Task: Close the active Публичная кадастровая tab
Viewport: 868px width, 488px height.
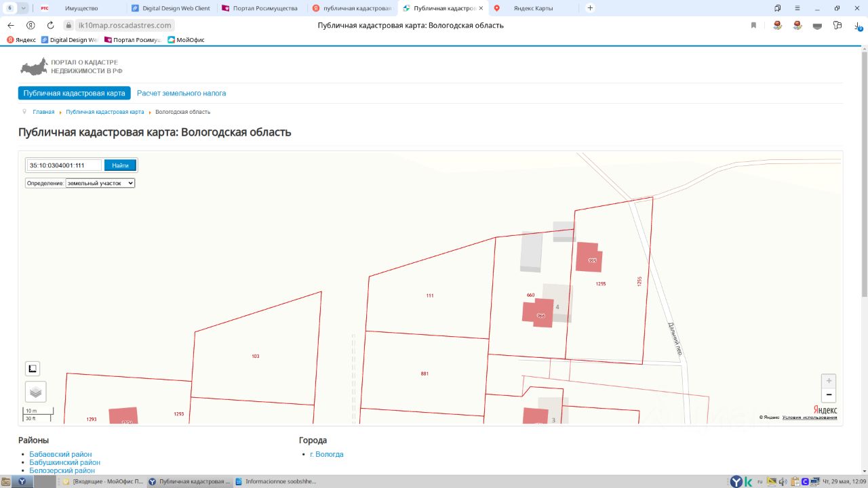Action: (x=481, y=8)
